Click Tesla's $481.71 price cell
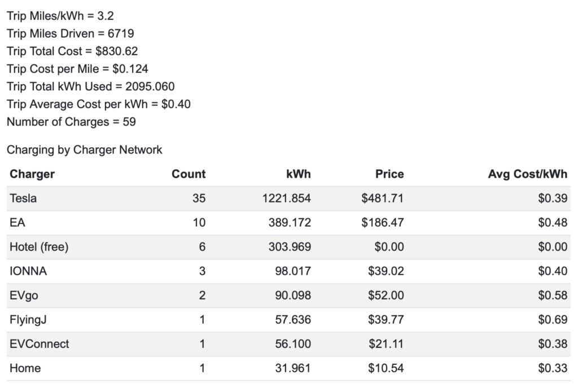The width and height of the screenshot is (578, 392). point(382,198)
